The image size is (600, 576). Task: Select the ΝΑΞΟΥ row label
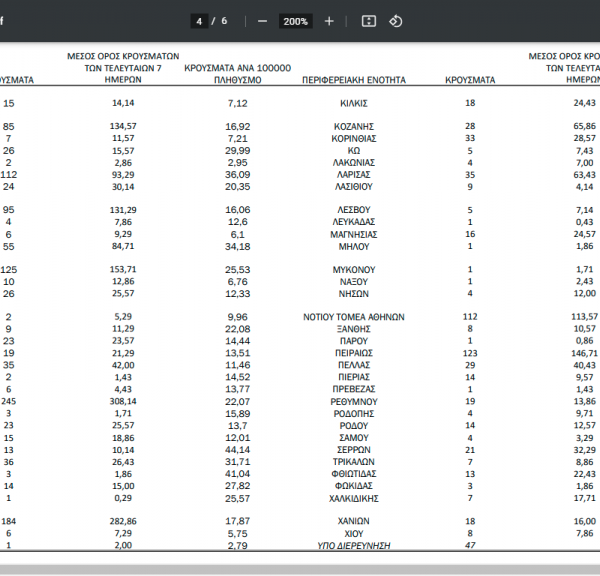coord(354,282)
